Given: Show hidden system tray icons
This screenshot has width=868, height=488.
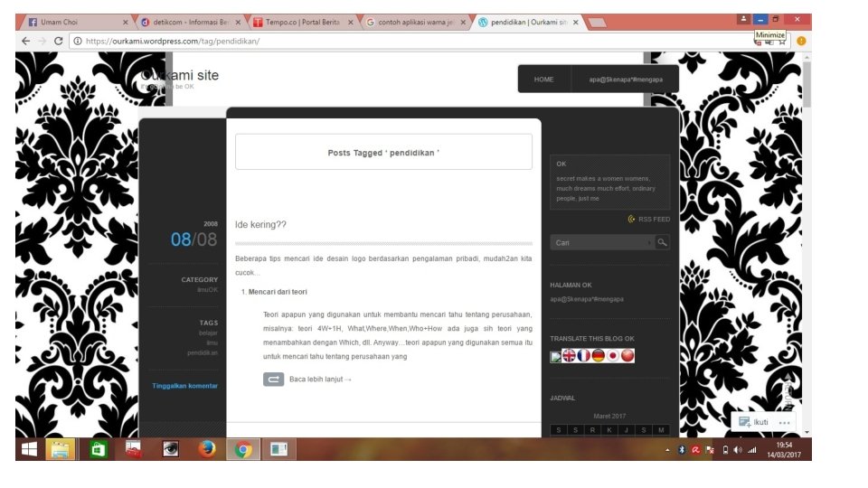Looking at the screenshot, I should tap(667, 450).
